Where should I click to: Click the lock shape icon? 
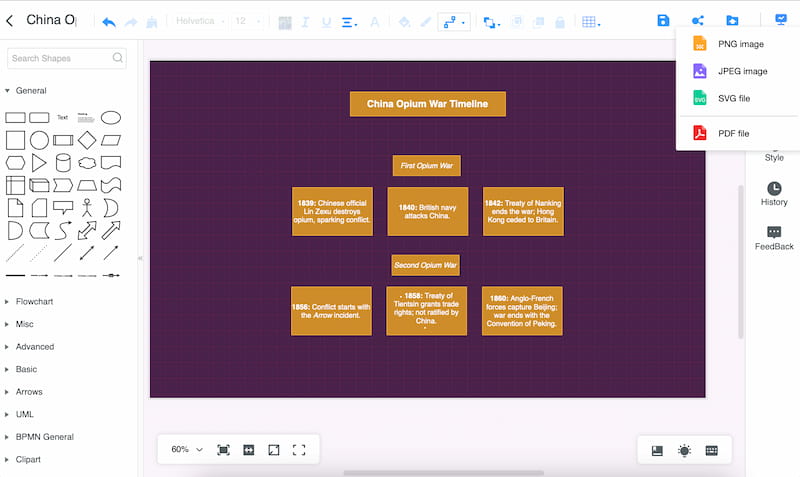pos(560,22)
